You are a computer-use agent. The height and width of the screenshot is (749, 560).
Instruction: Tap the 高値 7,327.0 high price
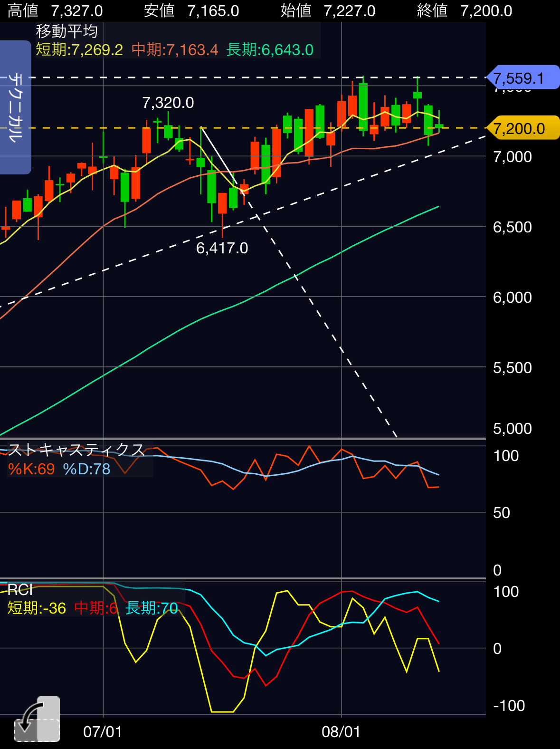pos(55,10)
